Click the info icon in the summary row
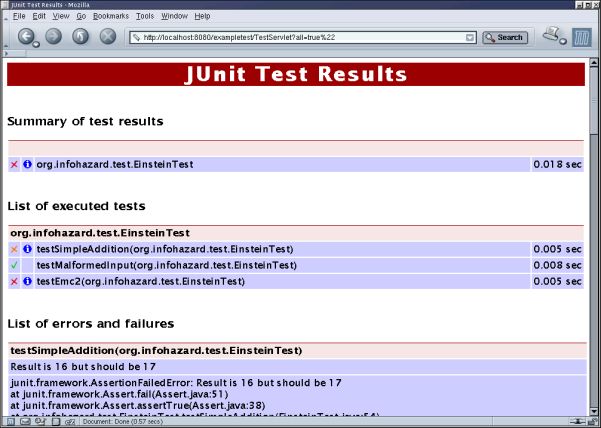The width and height of the screenshot is (601, 428). coord(27,164)
